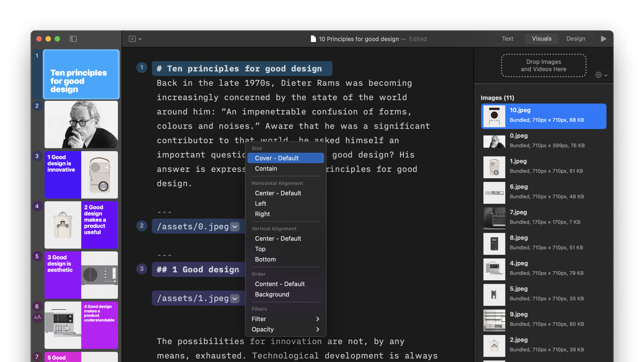Click the /assets/0.jpeg path text
Image resolution: width=644 pixels, height=362 pixels.
coord(193,227)
